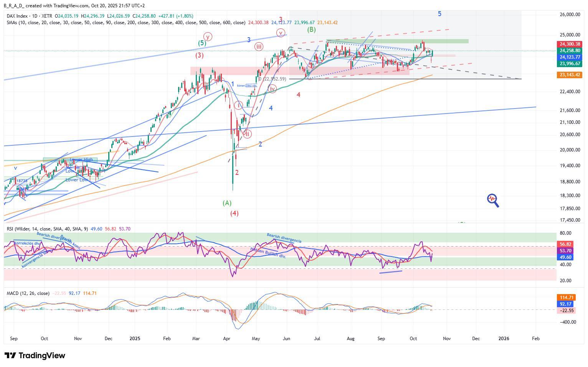
Task: Click the green (A) wave label
Action: 227,203
